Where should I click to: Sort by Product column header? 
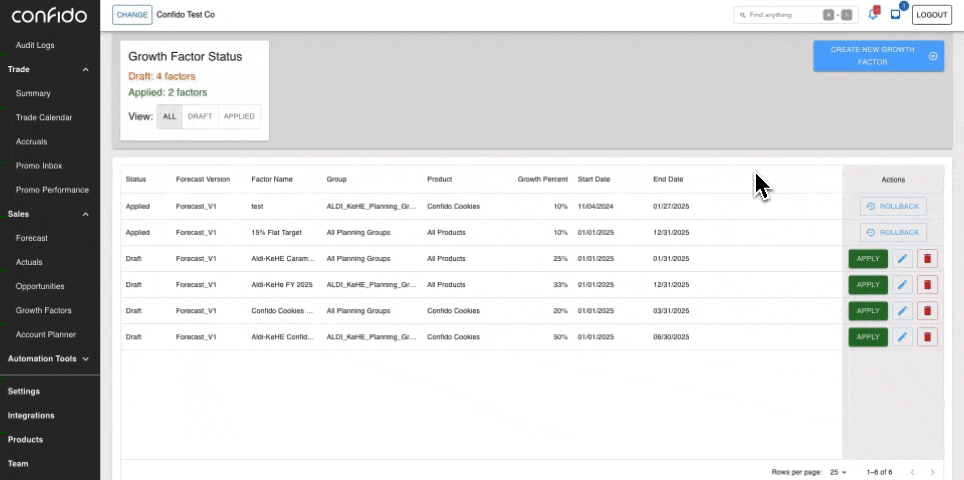coord(440,179)
